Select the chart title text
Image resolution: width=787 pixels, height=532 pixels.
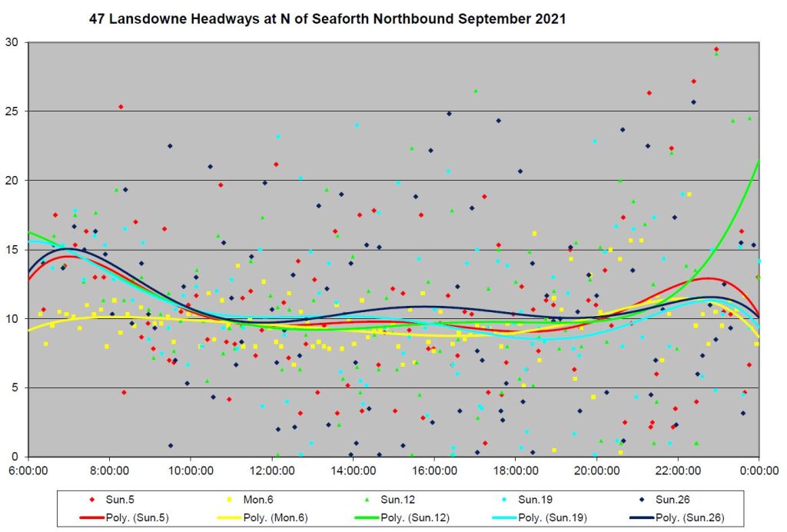[x=327, y=19]
